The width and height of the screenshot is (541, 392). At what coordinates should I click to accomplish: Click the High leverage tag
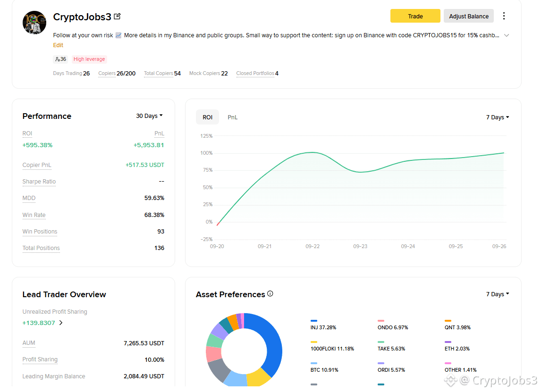click(x=89, y=59)
